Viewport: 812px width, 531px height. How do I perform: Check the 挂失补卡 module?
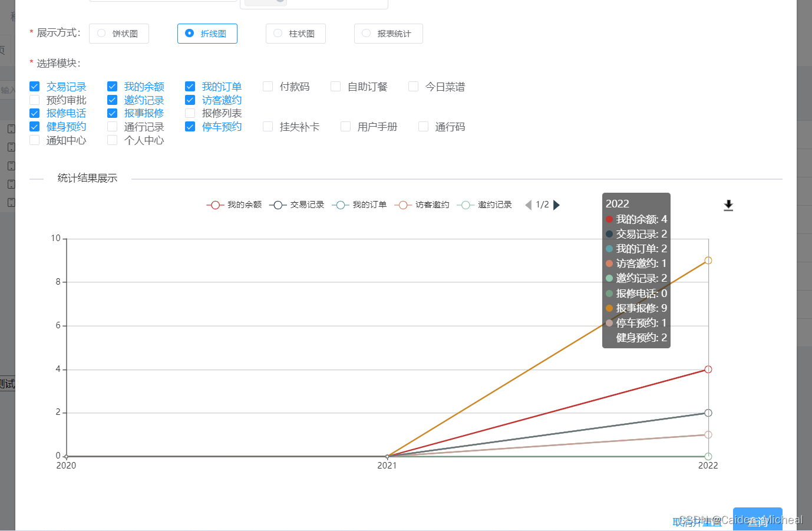click(x=268, y=127)
